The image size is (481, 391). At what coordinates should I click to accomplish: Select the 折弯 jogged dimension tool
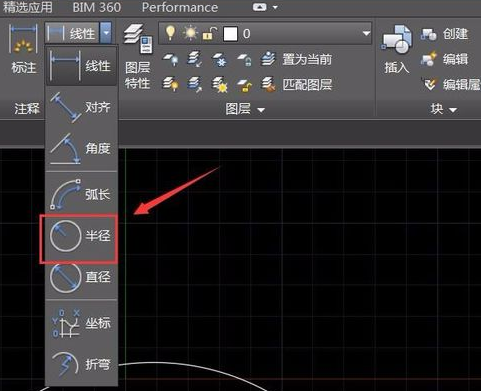pos(80,364)
